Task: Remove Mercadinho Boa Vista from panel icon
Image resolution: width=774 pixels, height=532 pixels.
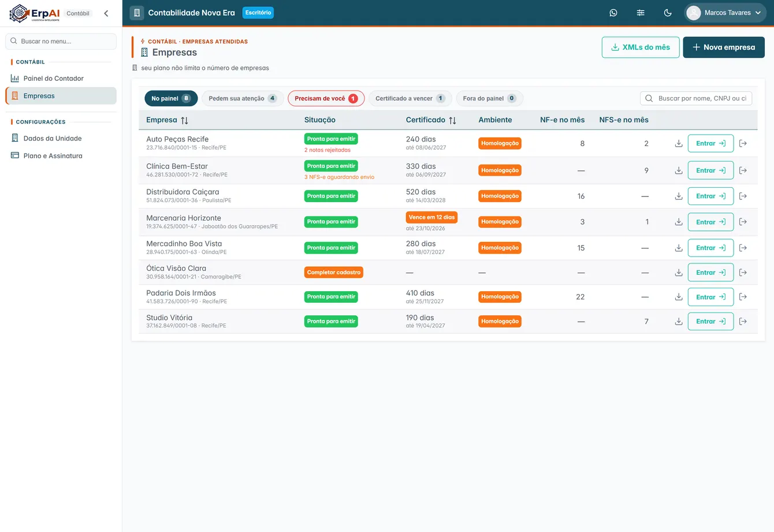Action: tap(743, 248)
